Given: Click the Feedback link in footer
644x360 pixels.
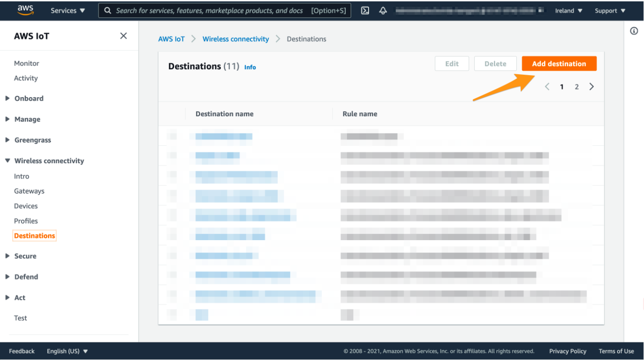Looking at the screenshot, I should pyautogui.click(x=22, y=351).
